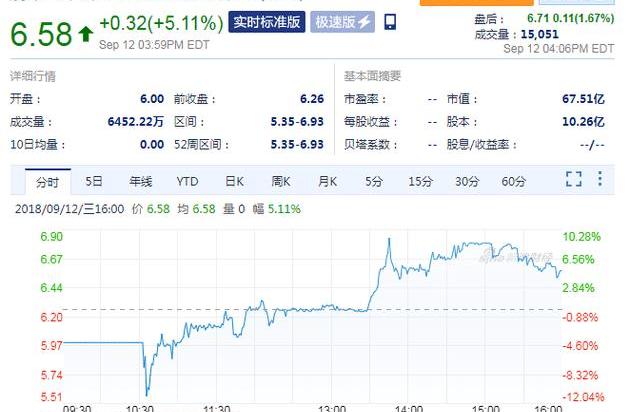Open the 周K candlestick tab

tap(280, 181)
